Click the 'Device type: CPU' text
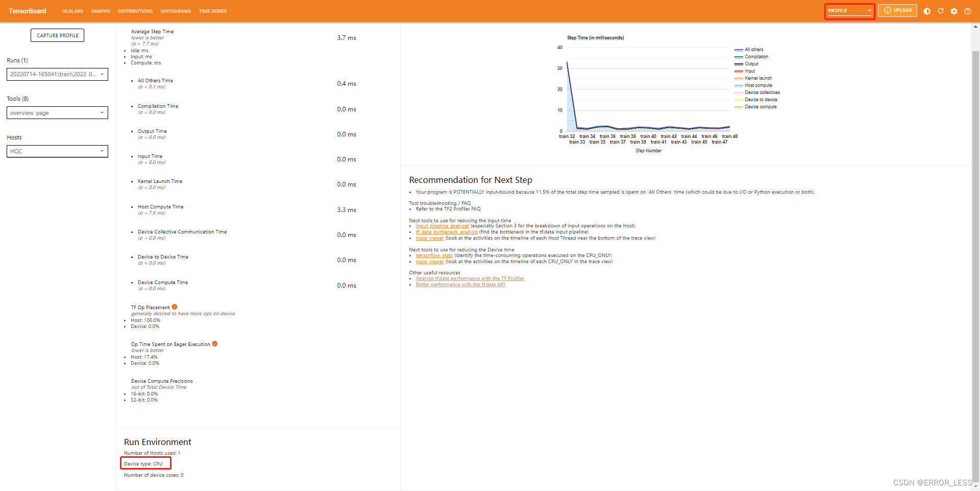 [x=143, y=464]
